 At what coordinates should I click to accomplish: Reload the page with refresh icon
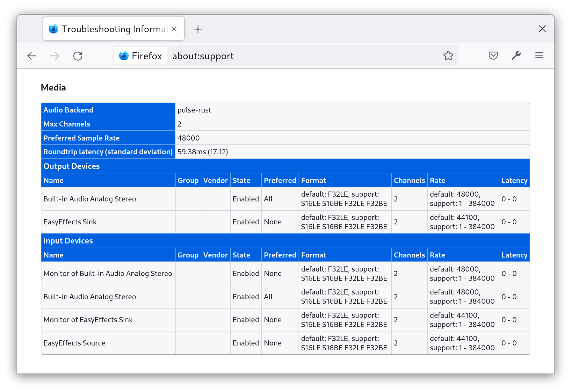pyautogui.click(x=78, y=56)
